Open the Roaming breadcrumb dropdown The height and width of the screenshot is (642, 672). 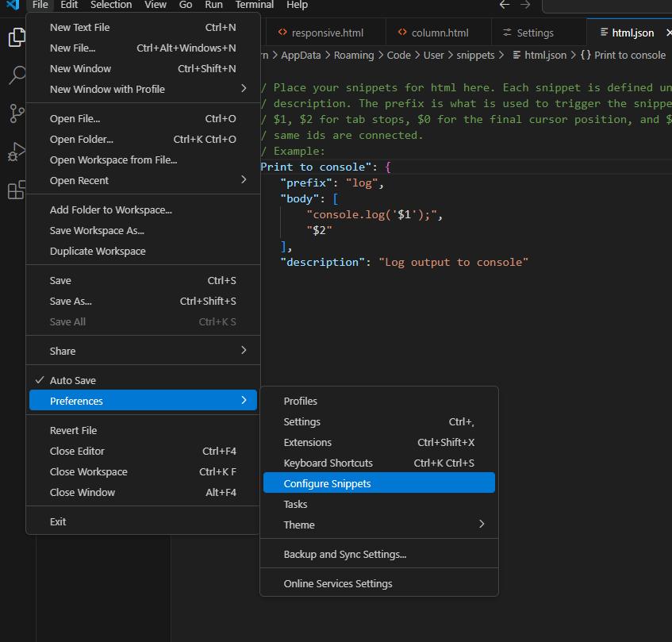354,56
